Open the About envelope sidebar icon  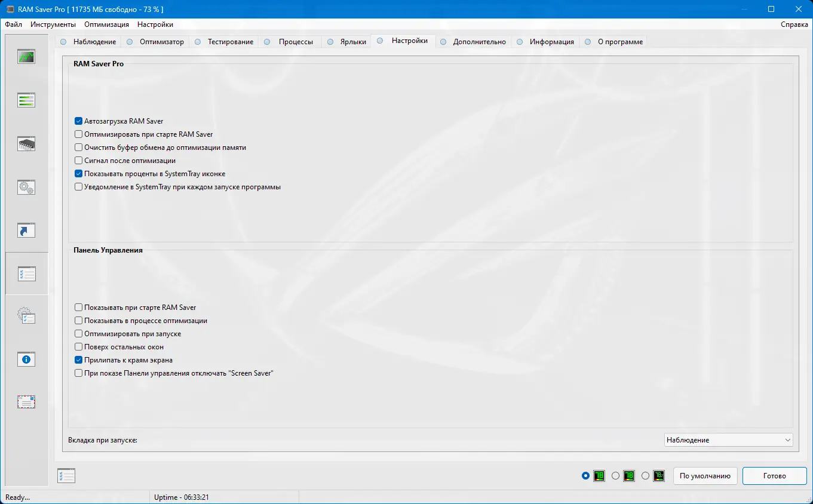(26, 402)
